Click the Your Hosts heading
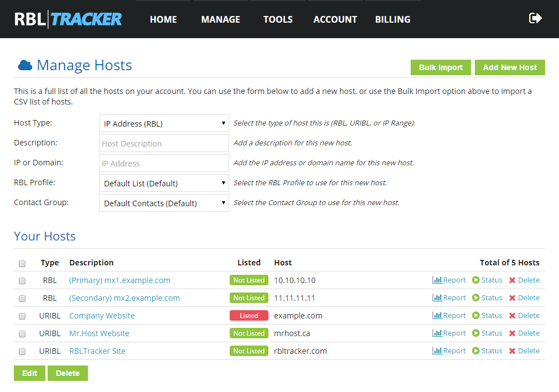559x392 pixels. 45,236
